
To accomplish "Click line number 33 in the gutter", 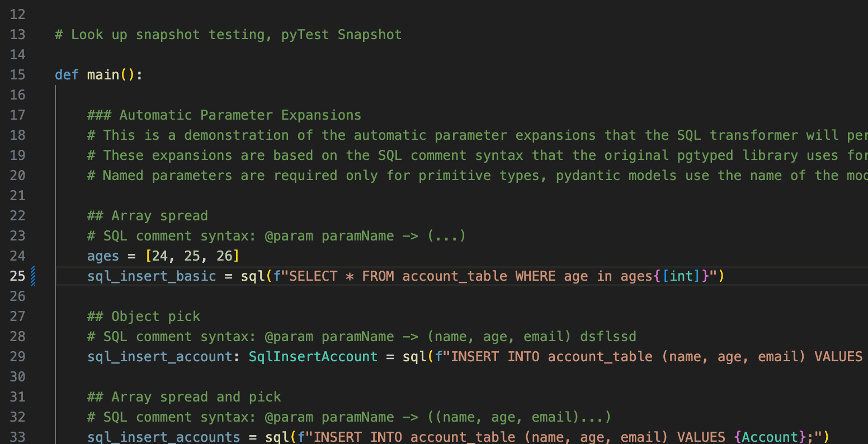I will (18, 437).
